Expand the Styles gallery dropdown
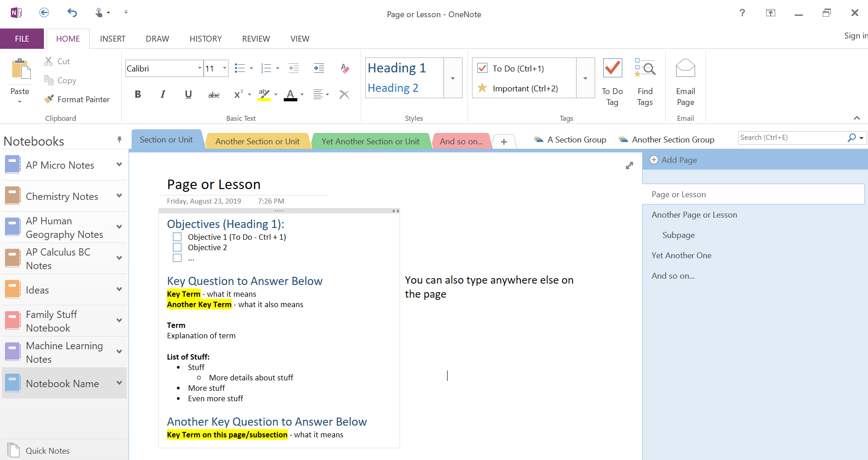Viewport: 868px width, 460px height. pos(453,78)
